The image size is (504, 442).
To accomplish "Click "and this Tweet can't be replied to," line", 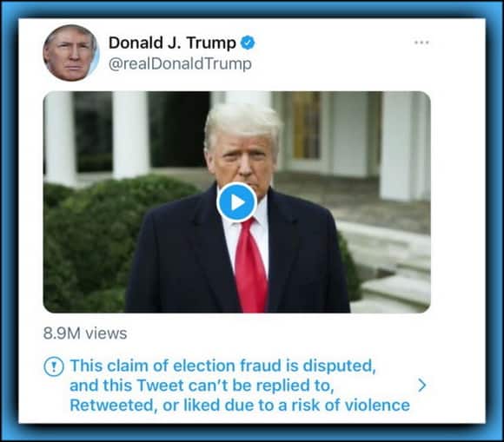I will pyautogui.click(x=202, y=386).
